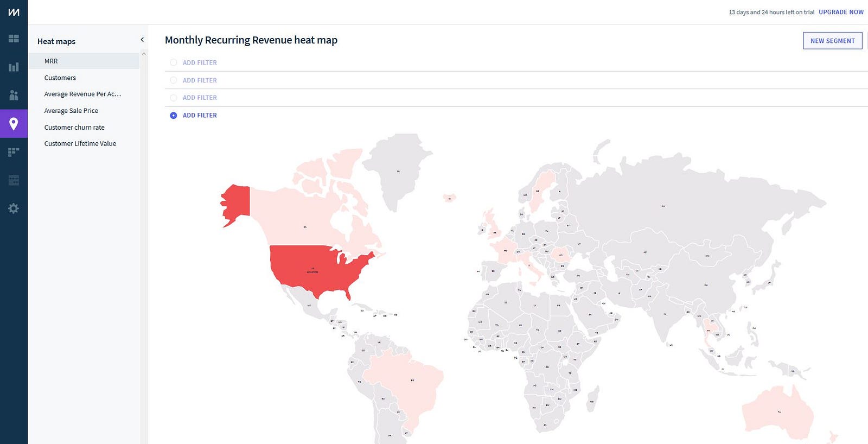Image resolution: width=868 pixels, height=444 pixels.
Task: Open the cohorts blocks icon in sidebar
Action: (x=14, y=152)
